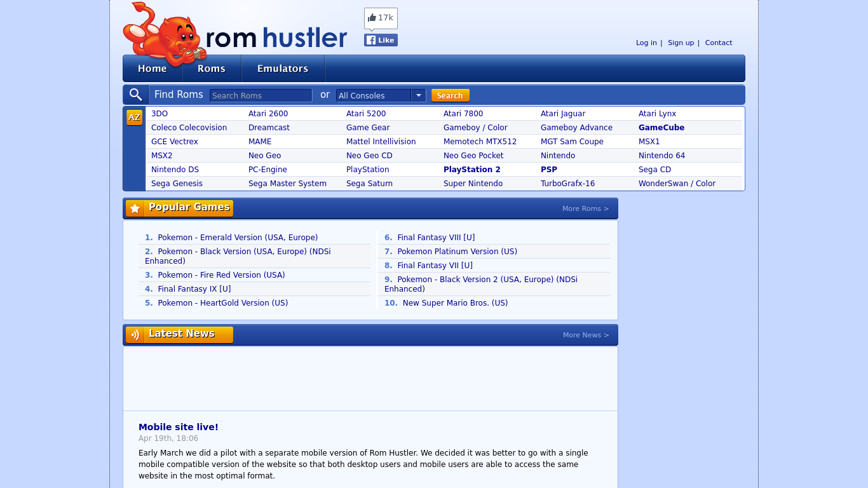Choose MSX1 console

649,142
